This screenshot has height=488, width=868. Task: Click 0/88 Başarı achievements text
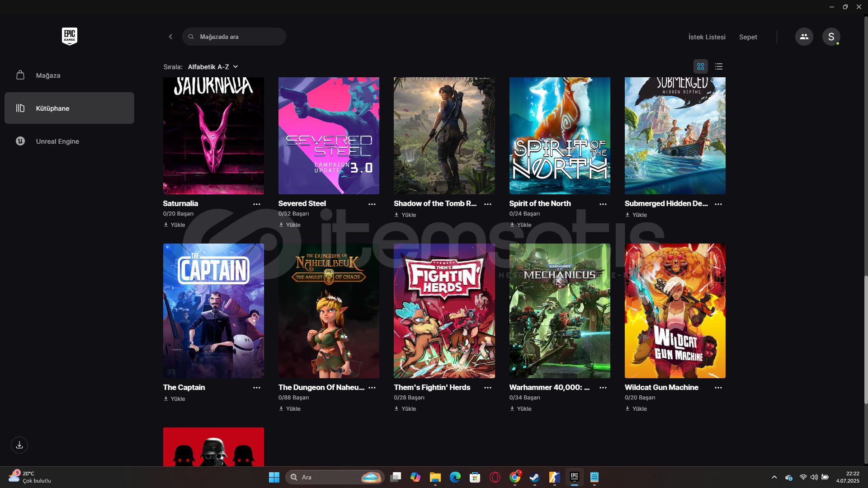294,398
